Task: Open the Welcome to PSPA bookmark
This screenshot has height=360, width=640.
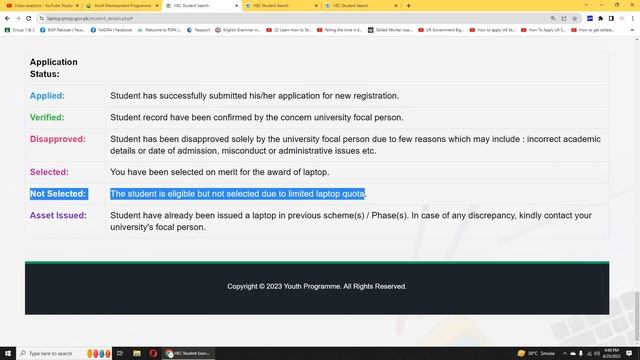Action: click(159, 30)
